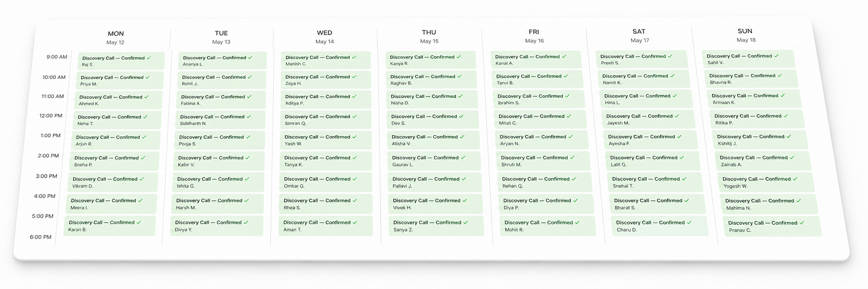Open Pallavi J. Discovery Call event

434,182
